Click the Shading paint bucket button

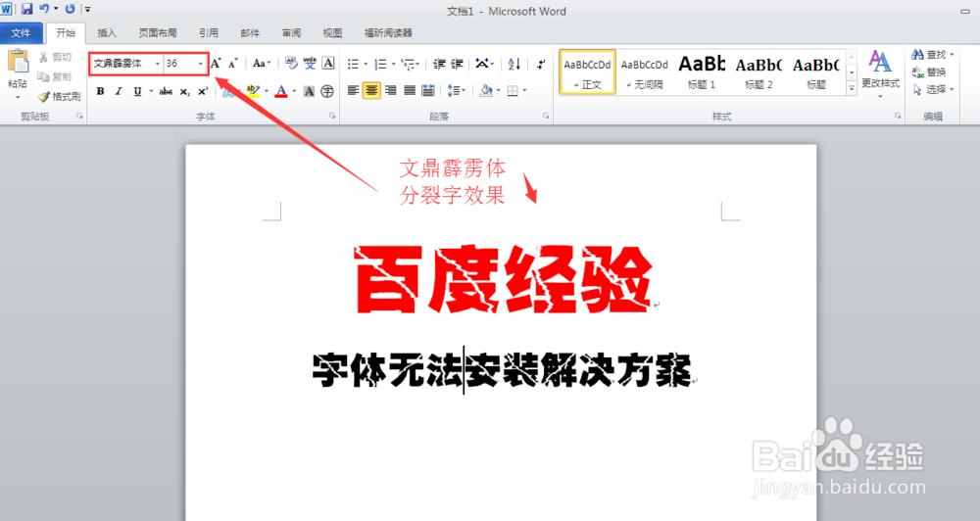click(x=486, y=91)
